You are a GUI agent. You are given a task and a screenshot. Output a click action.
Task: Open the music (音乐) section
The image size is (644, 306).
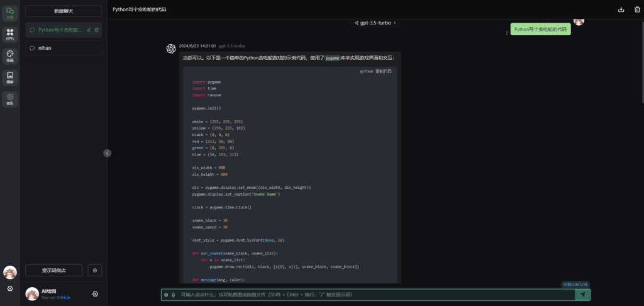(x=10, y=99)
